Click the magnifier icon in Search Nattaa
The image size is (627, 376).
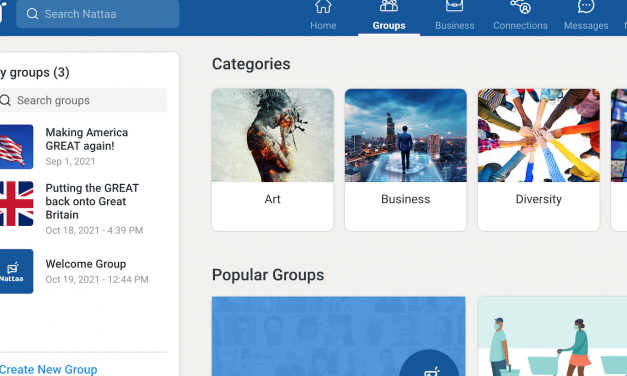(32, 14)
